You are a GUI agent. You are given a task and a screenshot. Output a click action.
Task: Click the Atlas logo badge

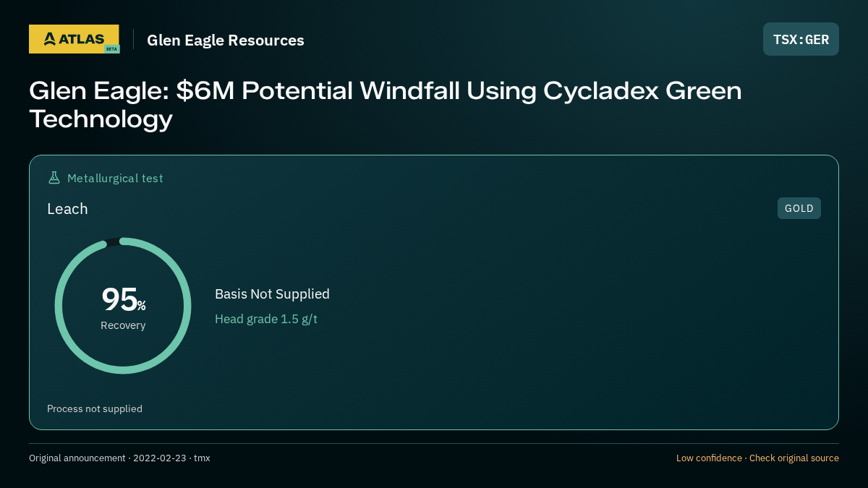74,39
